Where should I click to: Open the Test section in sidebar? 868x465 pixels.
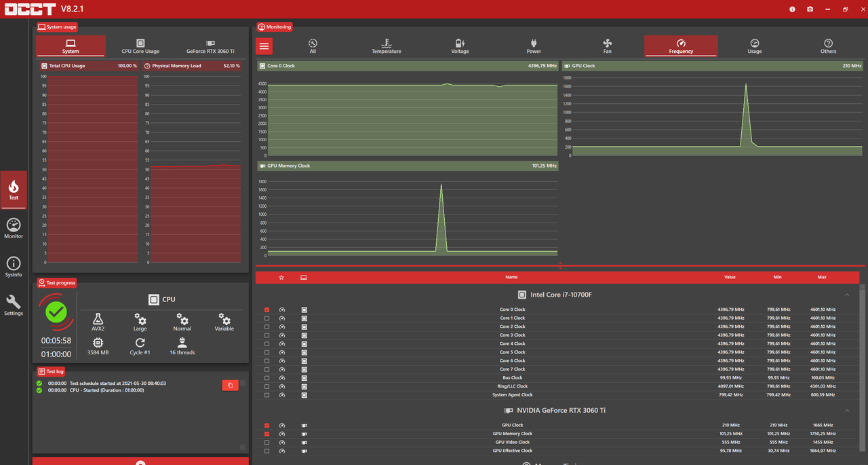pyautogui.click(x=14, y=189)
